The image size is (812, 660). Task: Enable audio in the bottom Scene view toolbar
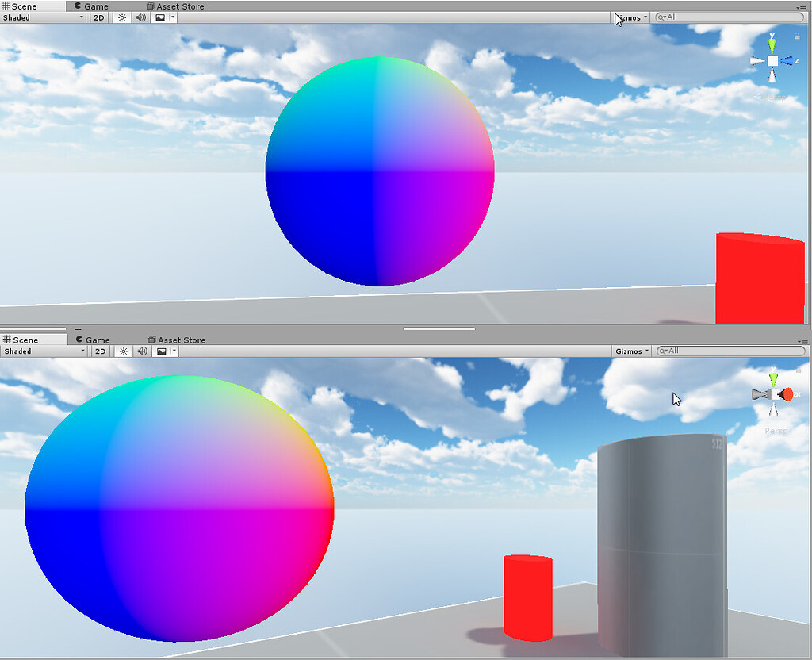[142, 351]
